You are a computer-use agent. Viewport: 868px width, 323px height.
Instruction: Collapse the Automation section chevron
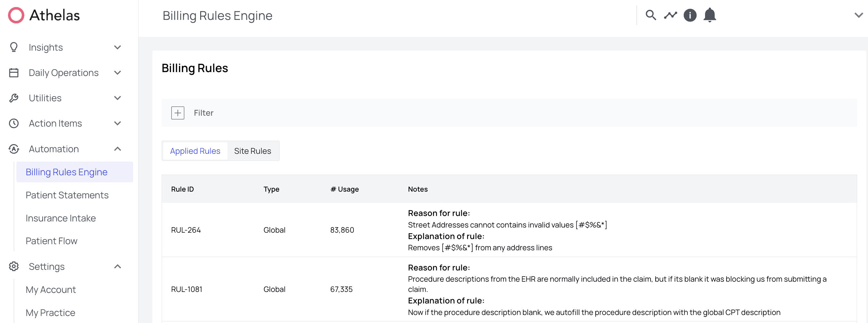point(117,149)
